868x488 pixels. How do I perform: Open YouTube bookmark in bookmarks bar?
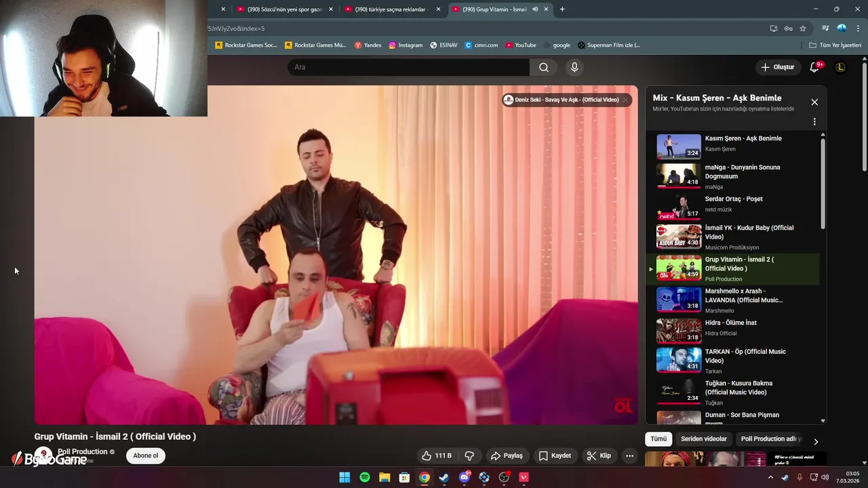[520, 45]
